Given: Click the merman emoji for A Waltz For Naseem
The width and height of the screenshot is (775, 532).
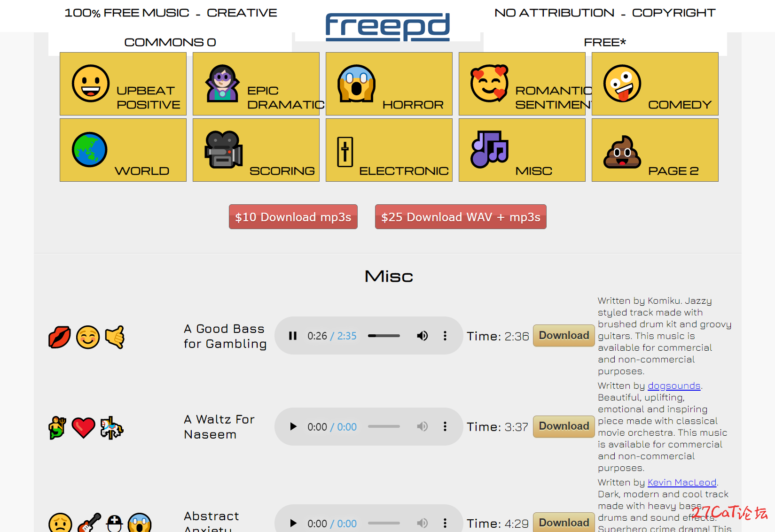Looking at the screenshot, I should pyautogui.click(x=57, y=428).
